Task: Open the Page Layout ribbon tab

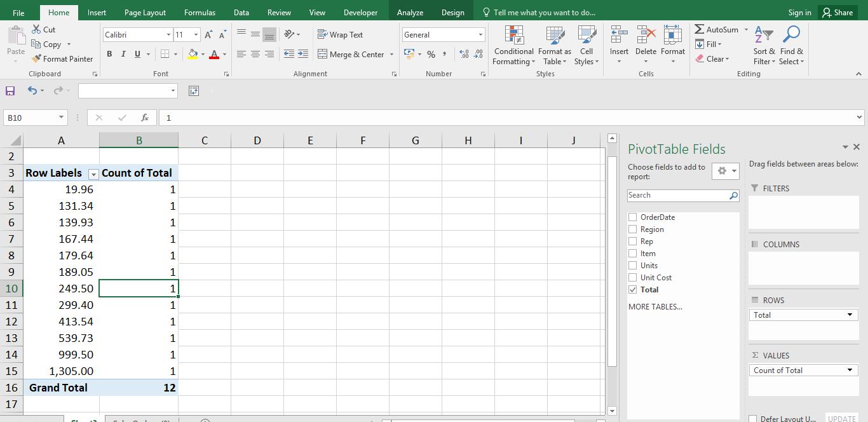Action: (144, 11)
